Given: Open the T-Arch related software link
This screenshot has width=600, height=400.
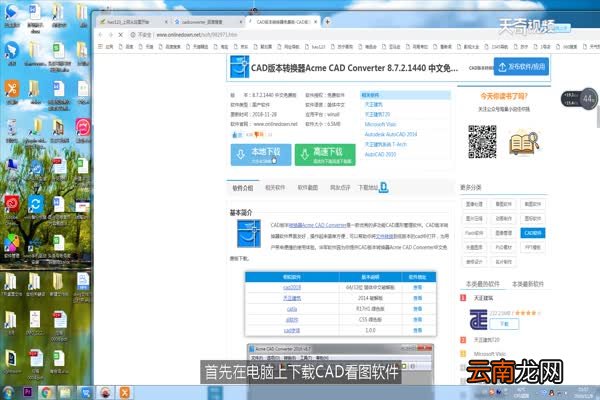Looking at the screenshot, I should tap(385, 144).
